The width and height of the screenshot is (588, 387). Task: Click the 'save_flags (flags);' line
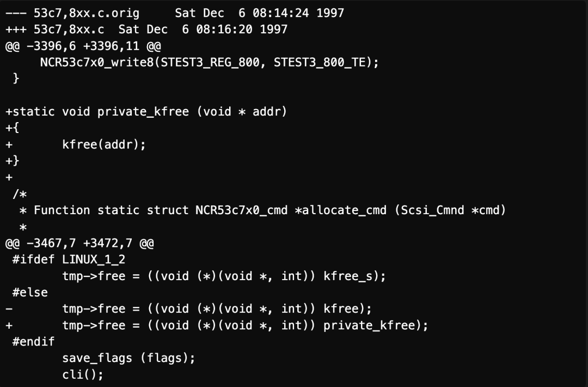pos(129,358)
